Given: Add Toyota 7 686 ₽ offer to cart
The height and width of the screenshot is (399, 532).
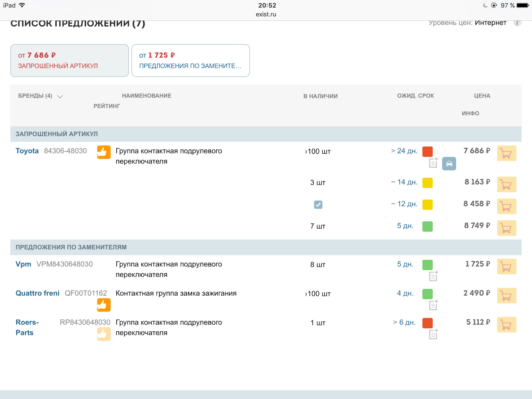Looking at the screenshot, I should tap(507, 153).
